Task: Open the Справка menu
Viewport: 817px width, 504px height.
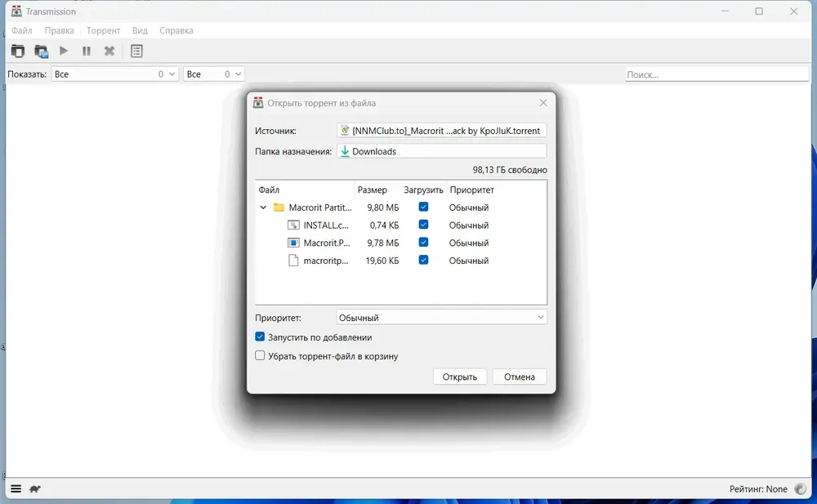Action: (176, 30)
